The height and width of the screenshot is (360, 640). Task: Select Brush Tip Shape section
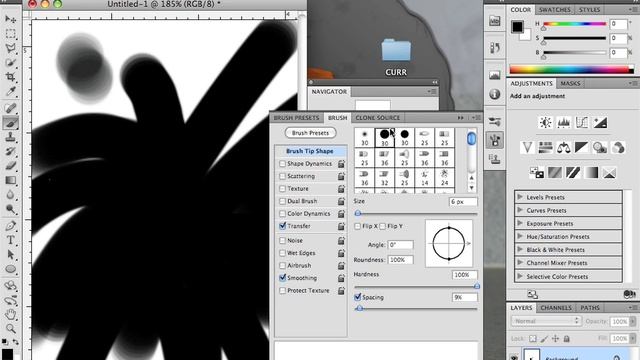pyautogui.click(x=311, y=151)
